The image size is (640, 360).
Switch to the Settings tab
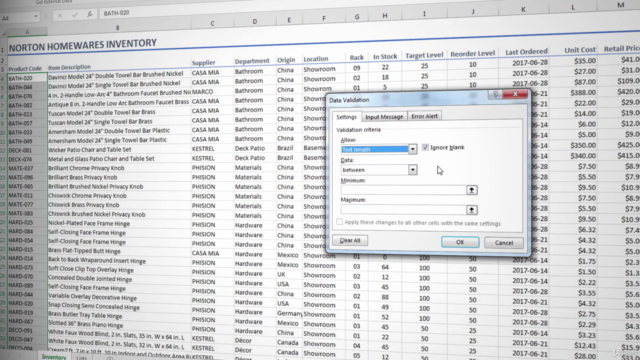(346, 117)
